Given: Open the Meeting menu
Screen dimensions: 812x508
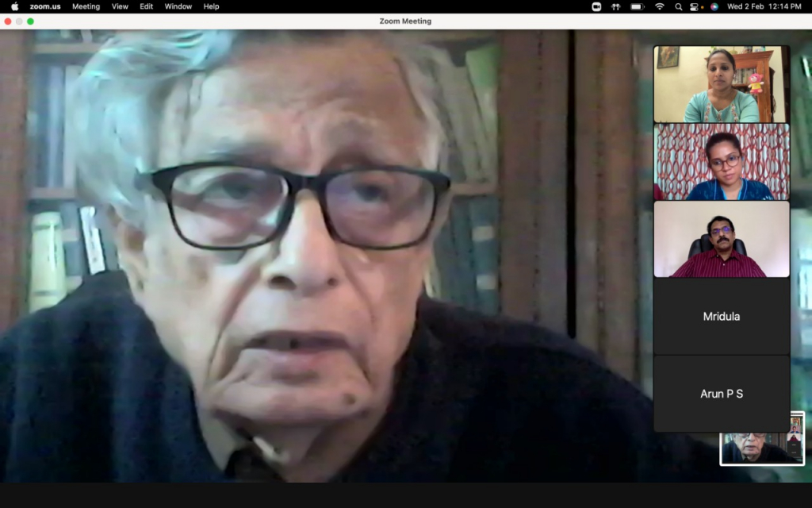Looking at the screenshot, I should (x=86, y=6).
